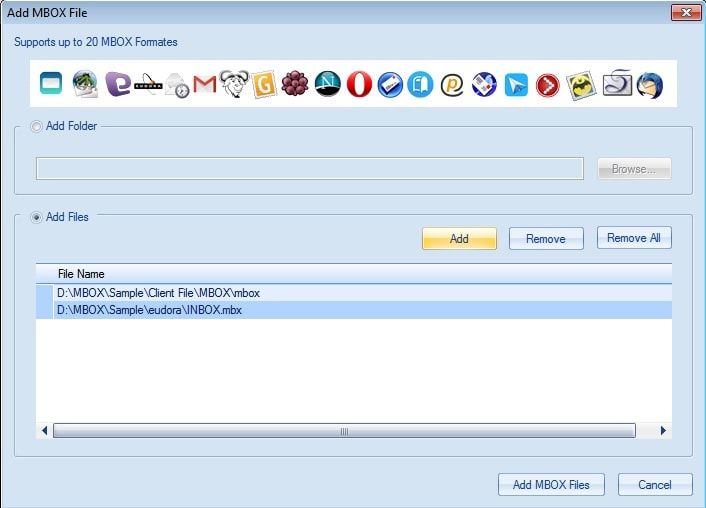Click the GNU gnu head icon
Screen dimensions: 706x508
tap(234, 83)
